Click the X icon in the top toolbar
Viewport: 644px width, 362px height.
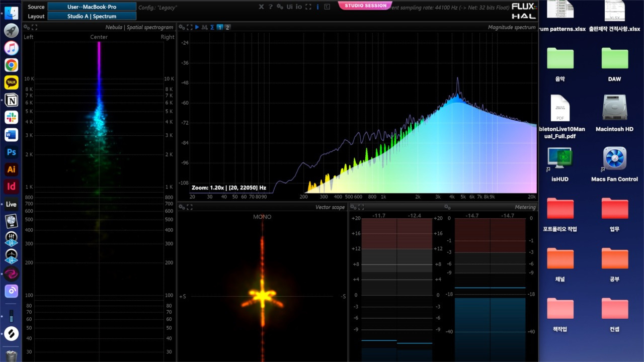(x=262, y=7)
